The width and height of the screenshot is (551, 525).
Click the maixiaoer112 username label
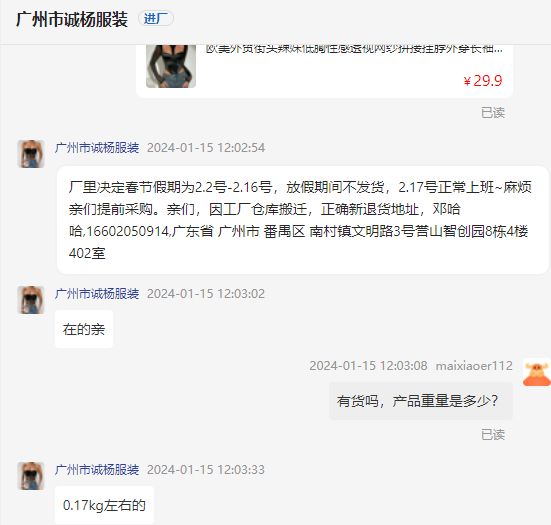[474, 366]
